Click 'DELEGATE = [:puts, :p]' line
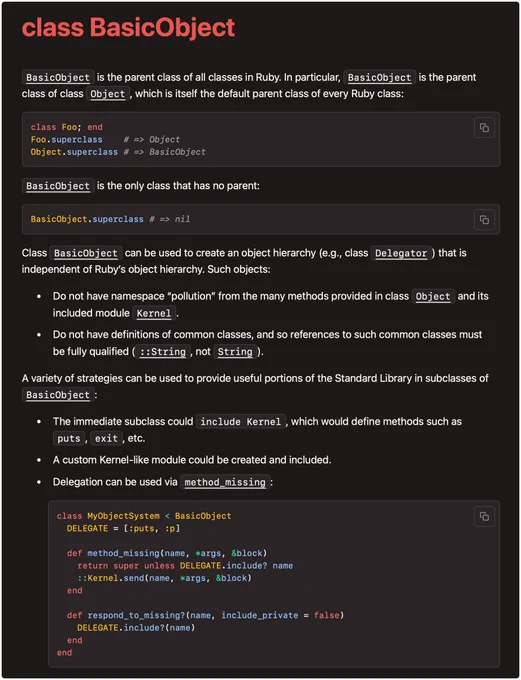Screen dimensions: 521x680 click(x=123, y=529)
